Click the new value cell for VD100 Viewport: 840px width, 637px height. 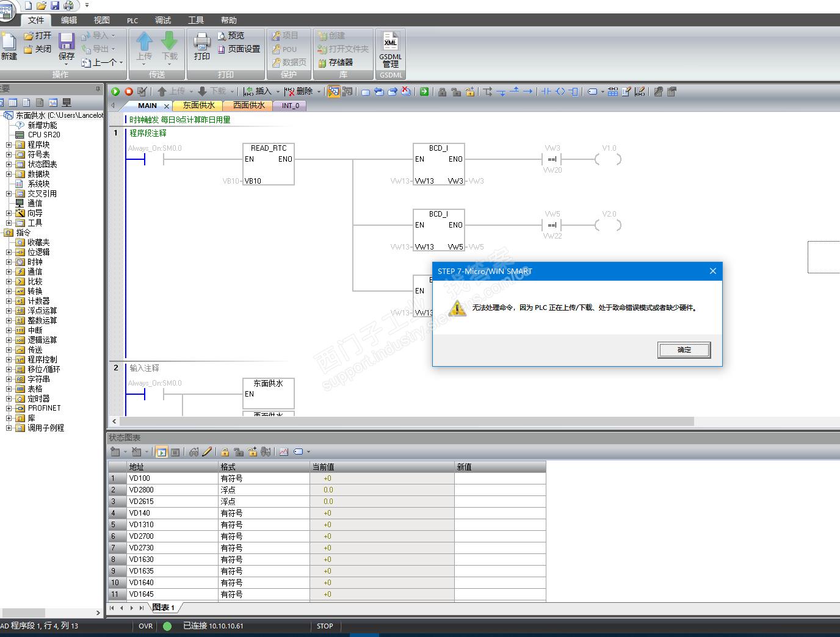(x=500, y=478)
